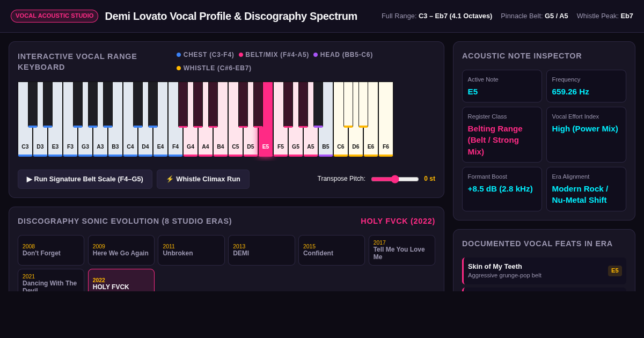This screenshot has height=338, width=644.
Task: Run Signature Belt Scale F4–G5
Action: pyautogui.click(x=85, y=179)
